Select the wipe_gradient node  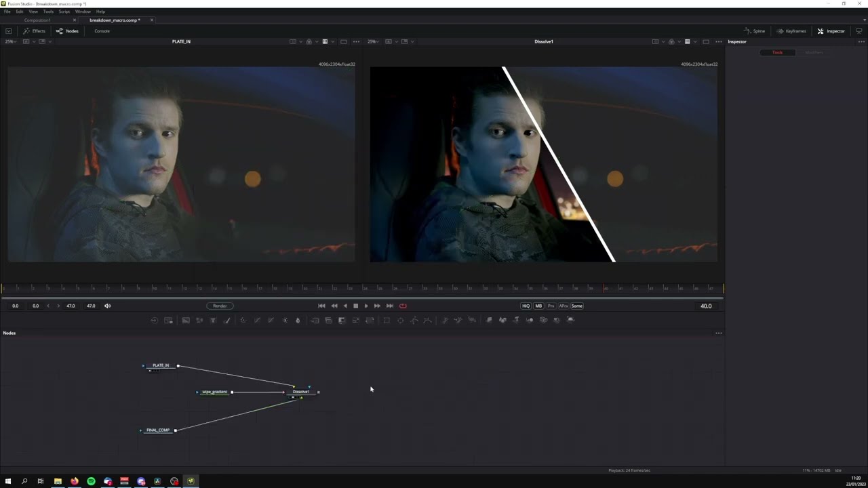pos(214,392)
